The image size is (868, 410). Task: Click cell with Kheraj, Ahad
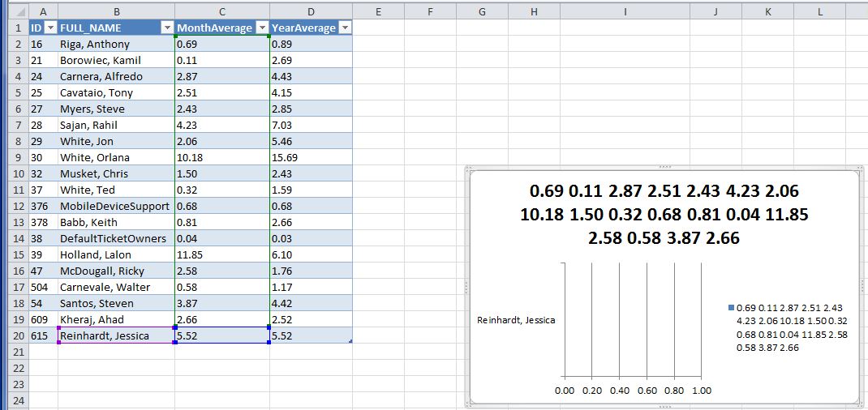116,319
